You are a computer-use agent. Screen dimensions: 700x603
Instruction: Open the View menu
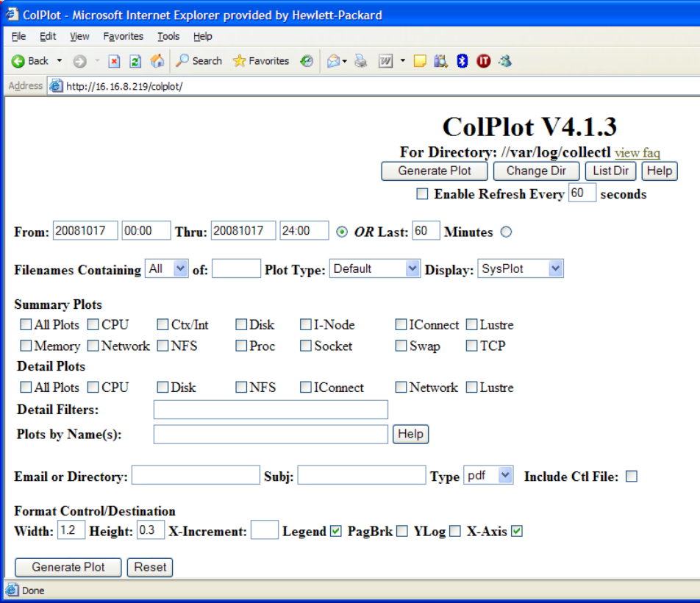[79, 36]
